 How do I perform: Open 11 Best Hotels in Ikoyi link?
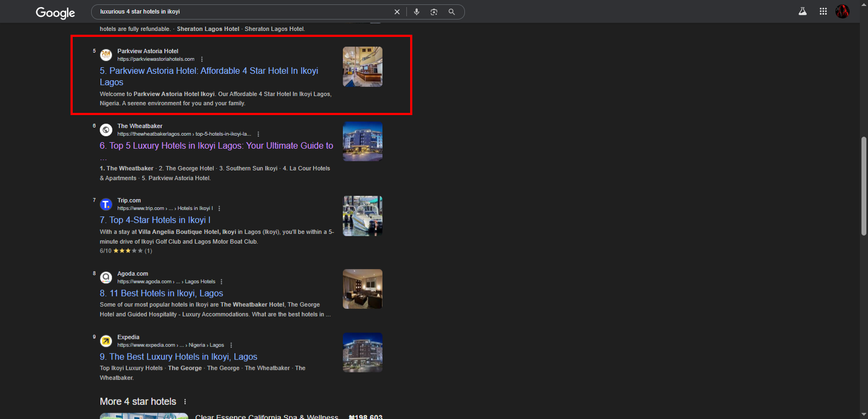[162, 293]
